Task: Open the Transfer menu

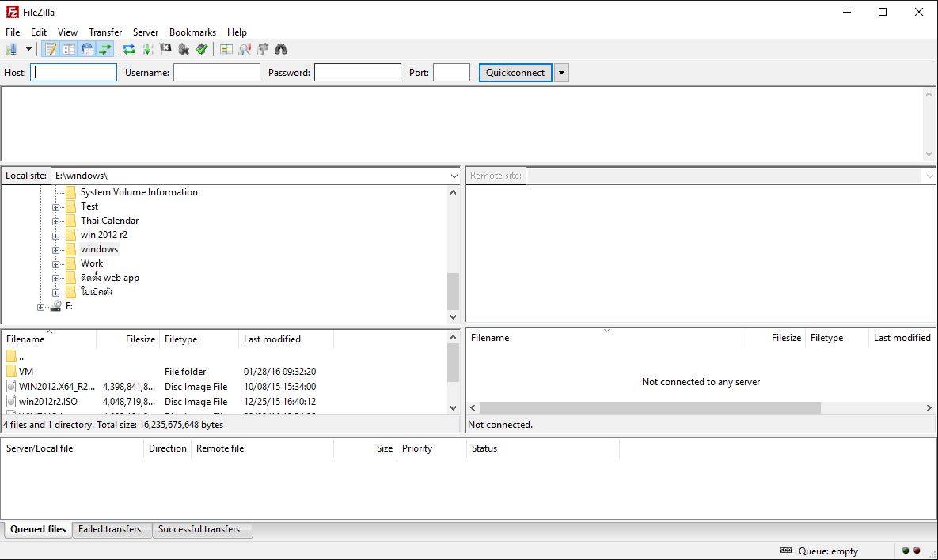Action: [105, 32]
